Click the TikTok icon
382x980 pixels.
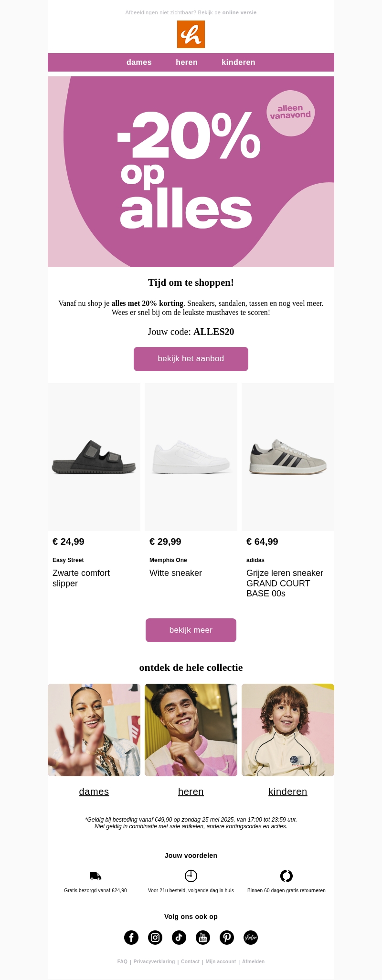(x=179, y=938)
